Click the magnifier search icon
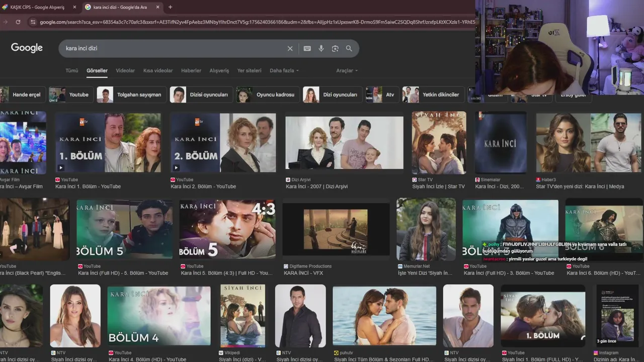 (349, 49)
